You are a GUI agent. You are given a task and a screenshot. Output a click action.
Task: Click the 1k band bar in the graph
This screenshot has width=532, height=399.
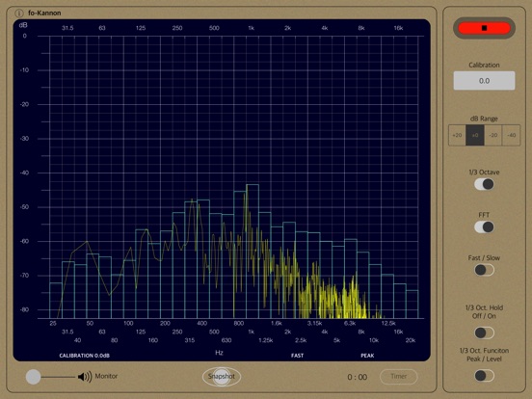[253, 252]
